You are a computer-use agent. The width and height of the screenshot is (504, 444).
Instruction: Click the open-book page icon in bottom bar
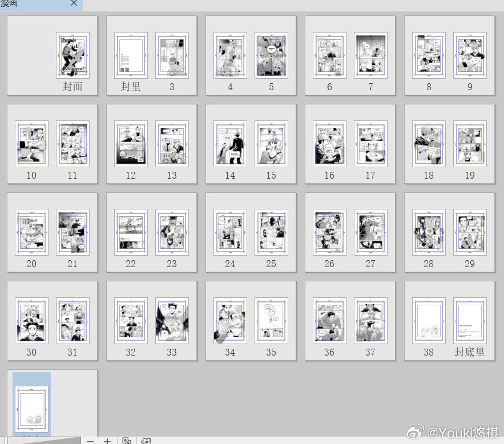146,441
